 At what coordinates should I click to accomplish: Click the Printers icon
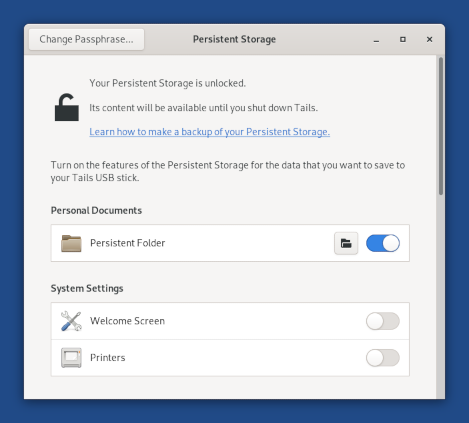click(x=71, y=358)
